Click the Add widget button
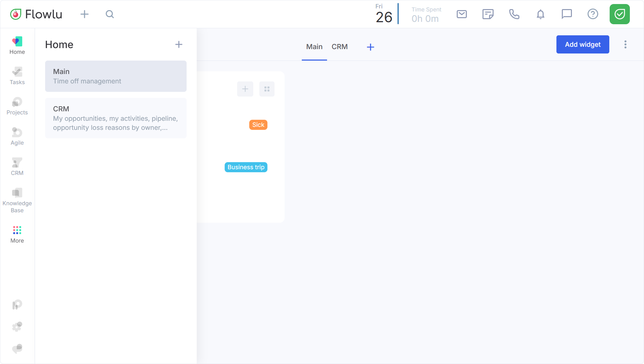644x364 pixels. coord(582,44)
